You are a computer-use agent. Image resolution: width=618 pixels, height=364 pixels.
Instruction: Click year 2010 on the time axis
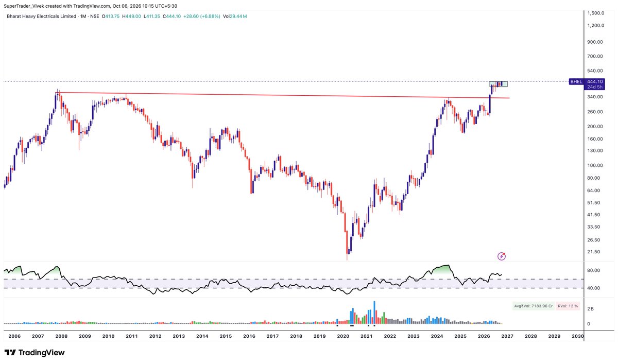click(x=108, y=336)
